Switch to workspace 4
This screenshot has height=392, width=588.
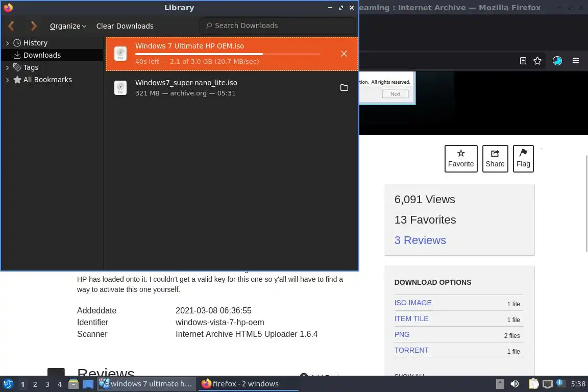pos(60,384)
